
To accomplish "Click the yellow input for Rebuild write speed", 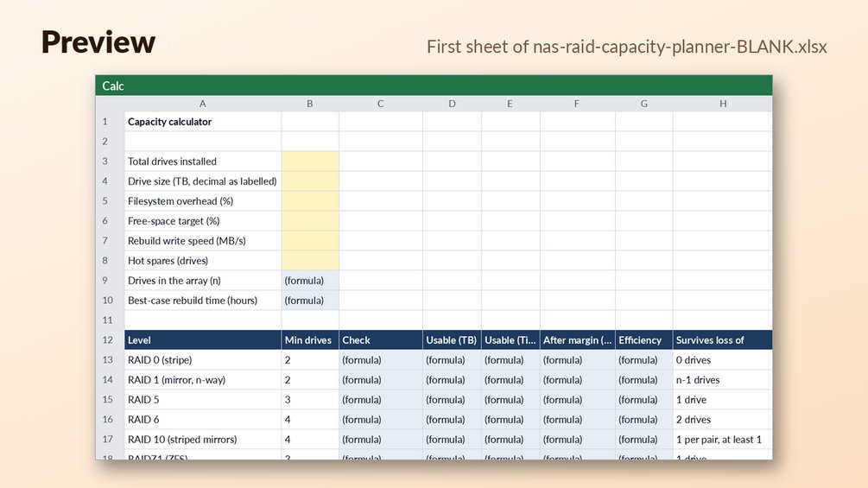I will (x=310, y=241).
